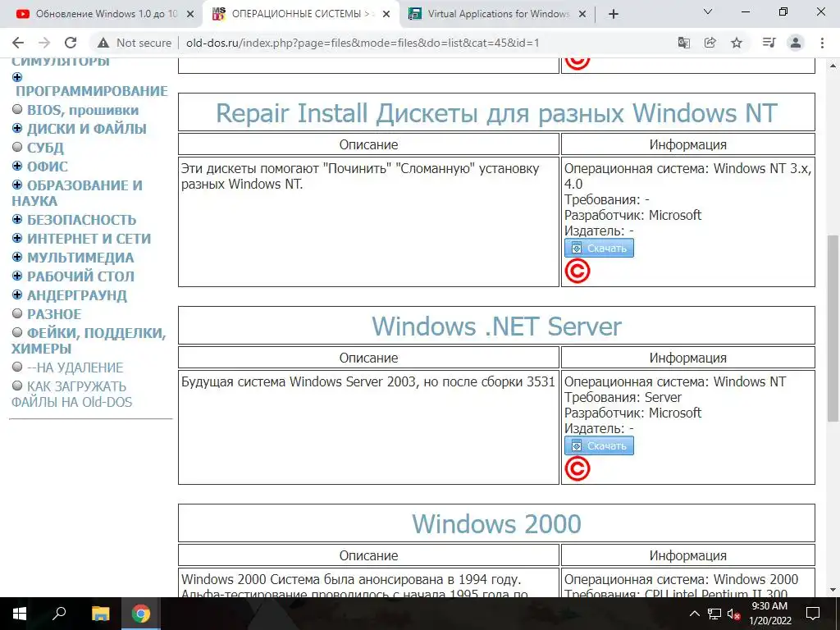Close the Обновление Windows 1.0 tab
Image resolution: width=840 pixels, height=630 pixels.
click(x=190, y=15)
